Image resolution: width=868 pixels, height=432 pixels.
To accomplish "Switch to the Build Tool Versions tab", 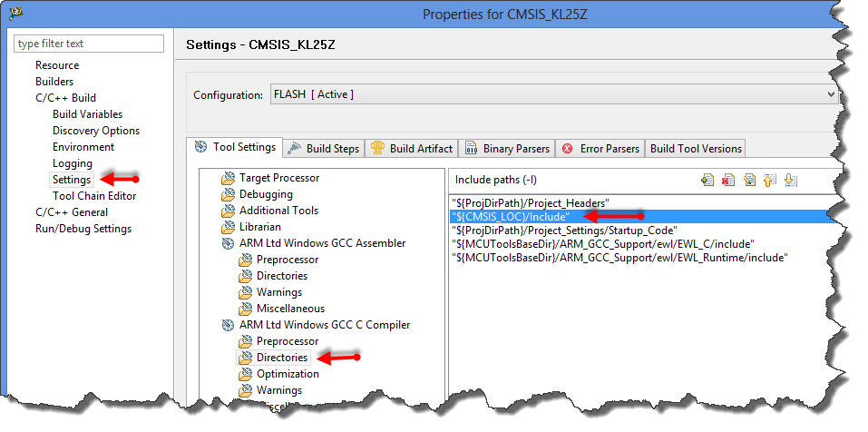I will click(696, 149).
